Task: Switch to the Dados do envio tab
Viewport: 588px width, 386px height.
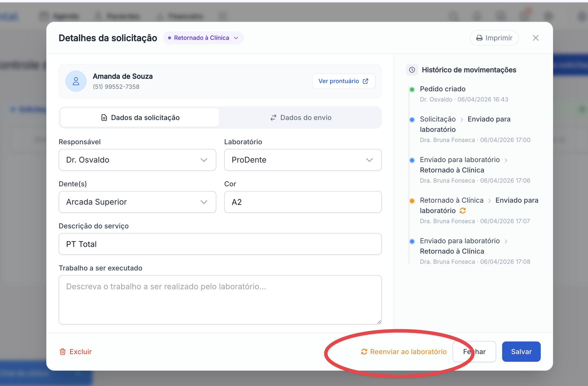Action: (x=300, y=118)
